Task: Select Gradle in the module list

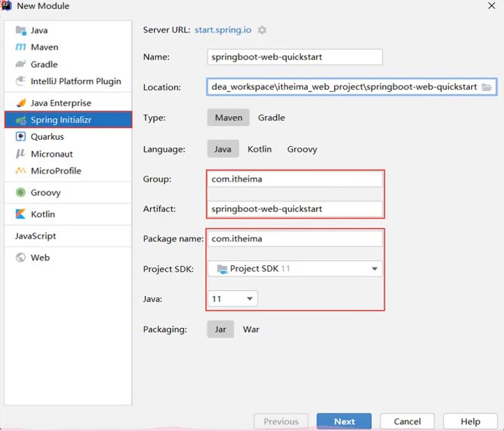Action: pyautogui.click(x=68, y=64)
